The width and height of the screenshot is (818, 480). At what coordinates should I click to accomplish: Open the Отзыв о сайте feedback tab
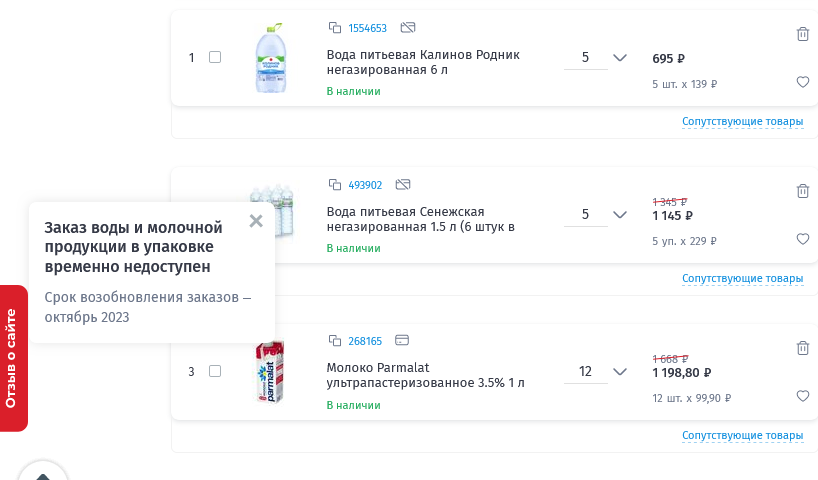[x=13, y=358]
